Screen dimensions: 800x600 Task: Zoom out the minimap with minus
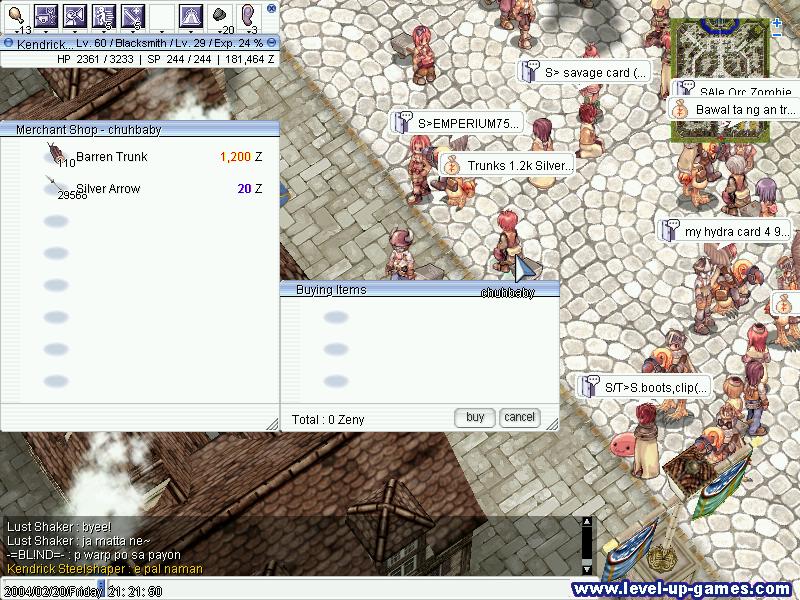(777, 35)
